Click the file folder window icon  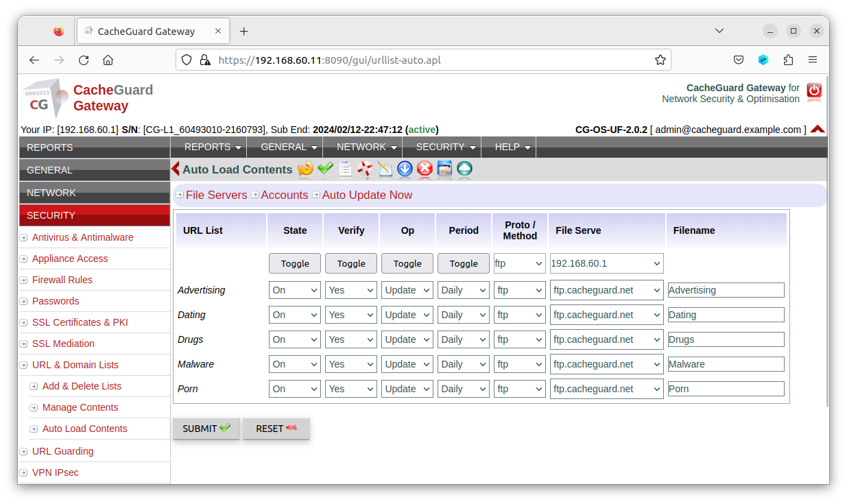tap(444, 169)
